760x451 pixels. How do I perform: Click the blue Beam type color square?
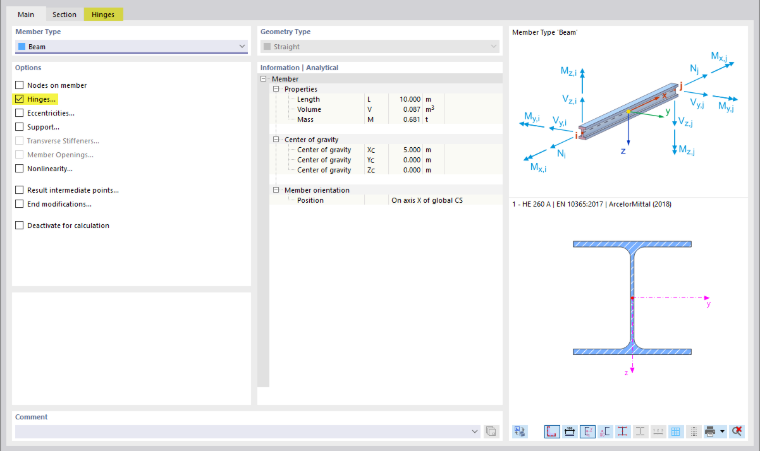click(21, 47)
